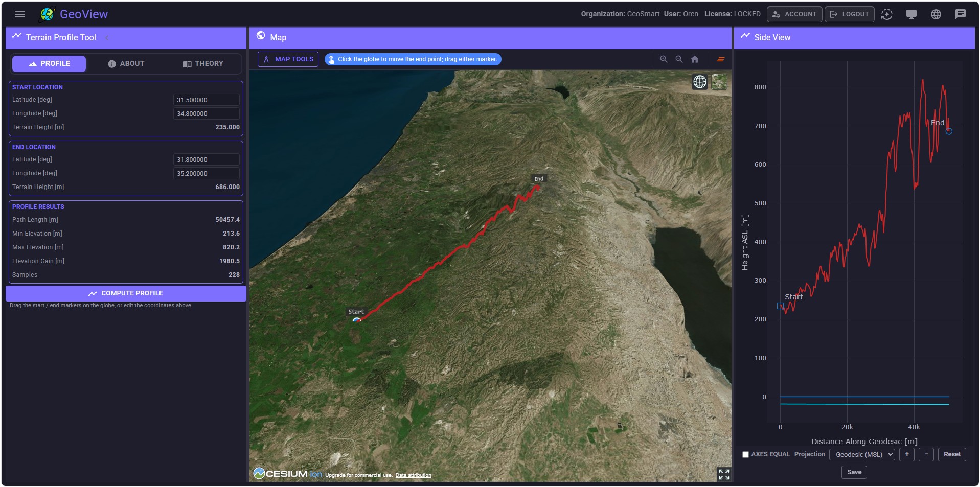
Task: Open the hamburger main menu
Action: click(x=20, y=14)
